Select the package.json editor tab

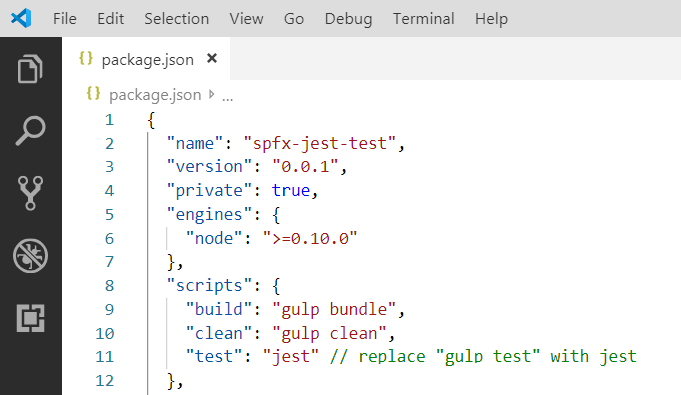coord(146,59)
